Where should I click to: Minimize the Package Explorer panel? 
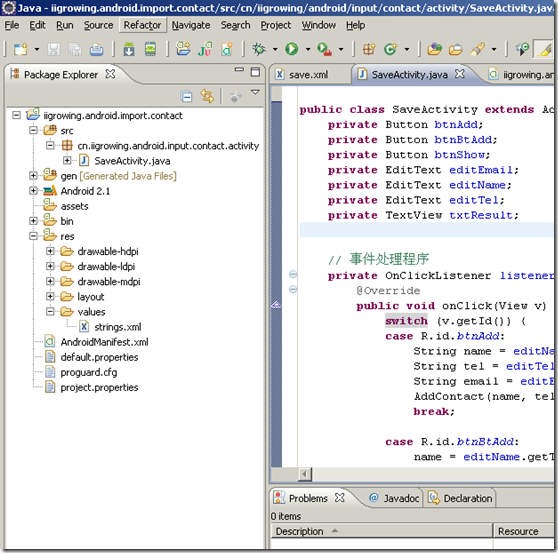[x=239, y=70]
